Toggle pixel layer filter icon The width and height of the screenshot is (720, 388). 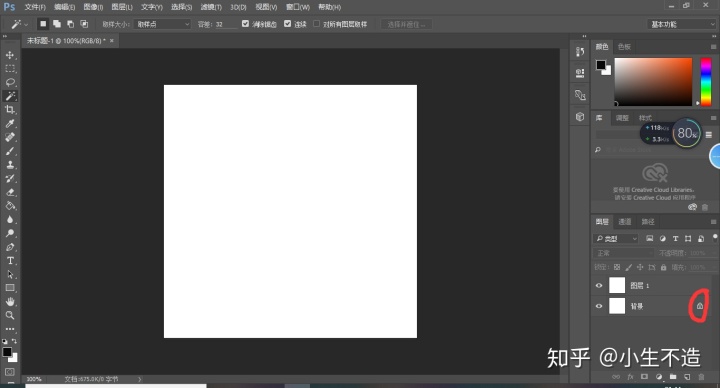click(649, 239)
